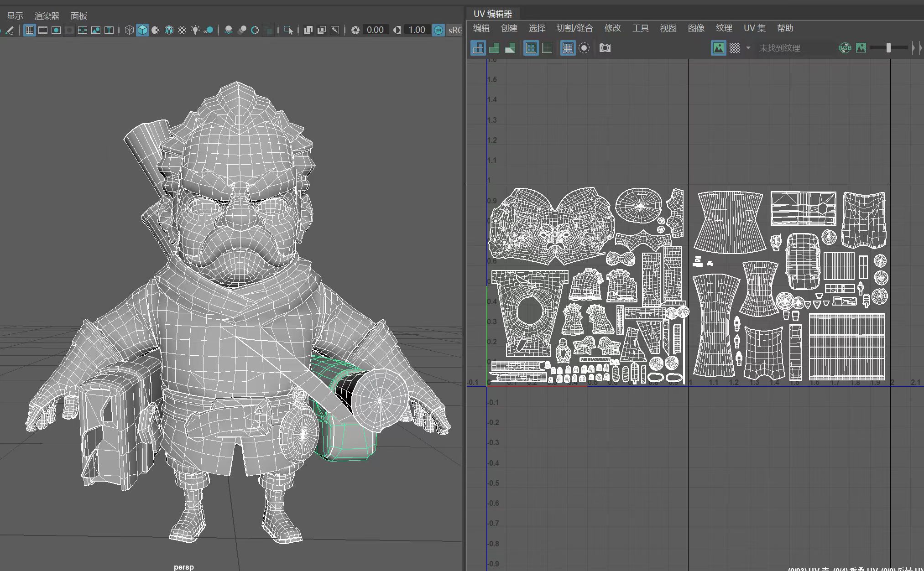Viewport: 924px width, 571px height.
Task: Open the UV 集 menu
Action: point(755,28)
